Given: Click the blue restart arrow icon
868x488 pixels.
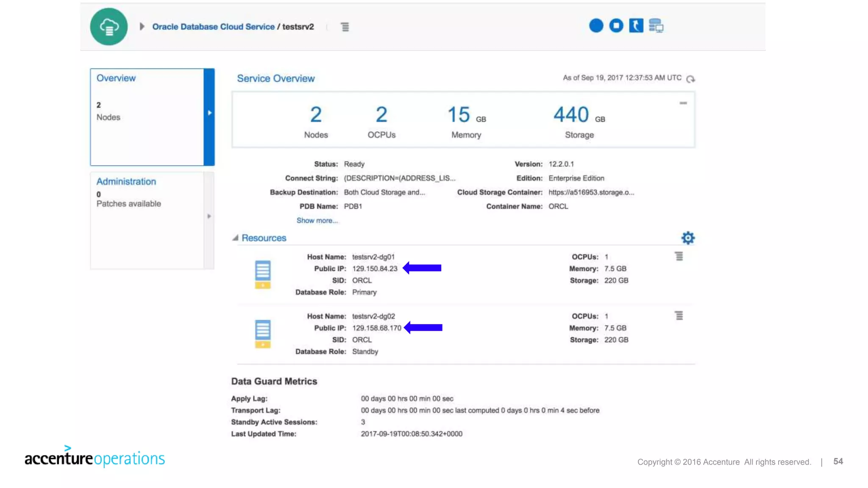Looking at the screenshot, I should pos(636,26).
